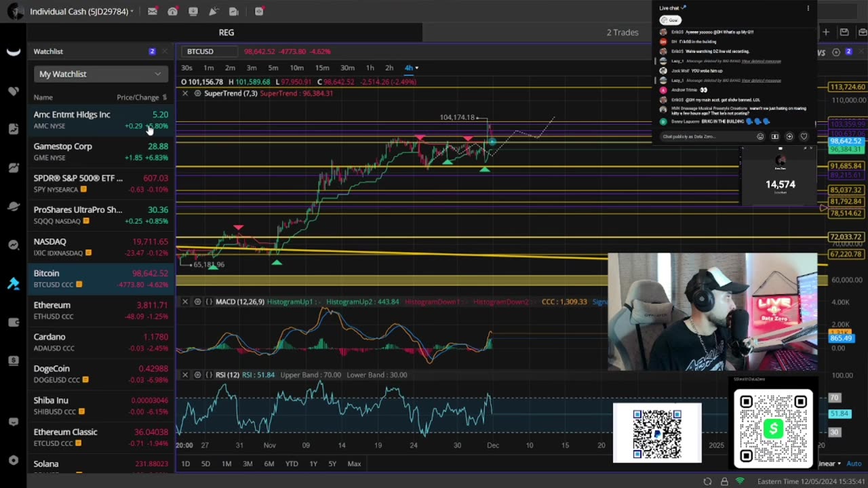The image size is (868, 488).
Task: Open the Webull logo icon in left sidebar
Action: pos(14,52)
